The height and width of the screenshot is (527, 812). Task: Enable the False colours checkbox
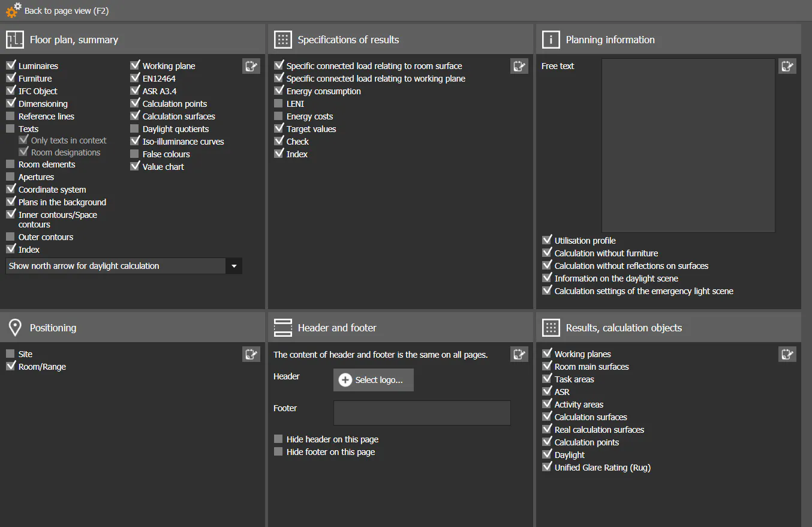tap(134, 154)
